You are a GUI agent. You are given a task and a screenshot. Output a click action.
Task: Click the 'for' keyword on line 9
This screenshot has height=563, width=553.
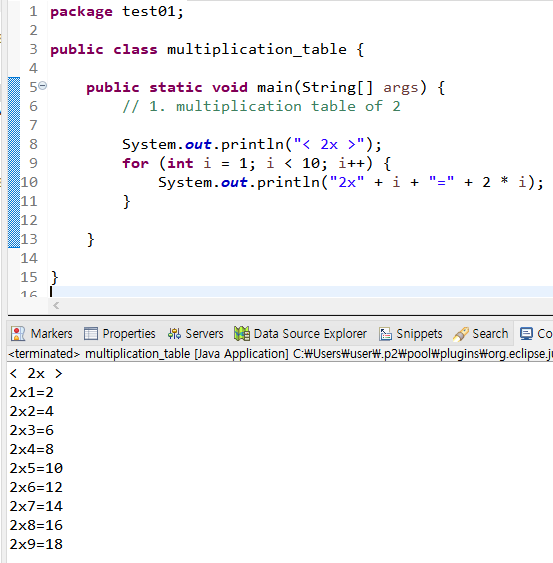(x=135, y=163)
